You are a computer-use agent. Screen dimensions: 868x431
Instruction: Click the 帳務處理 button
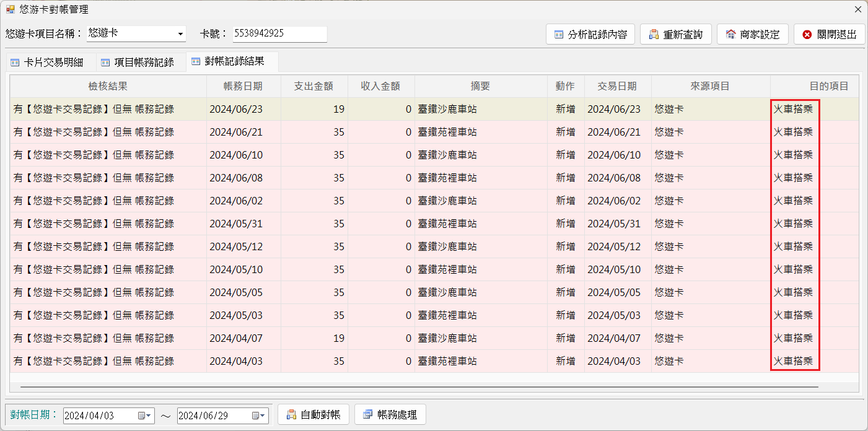click(390, 414)
